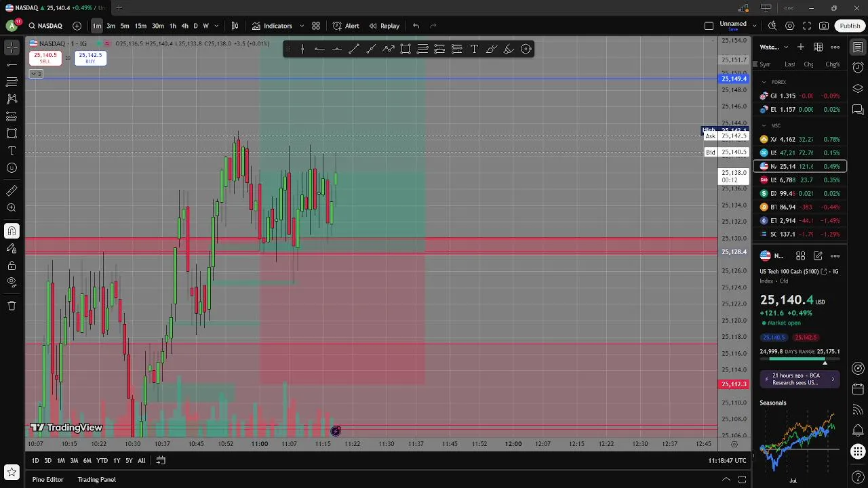Take a chart snapshot with camera icon
Image resolution: width=868 pixels, height=488 pixels.
tap(824, 26)
